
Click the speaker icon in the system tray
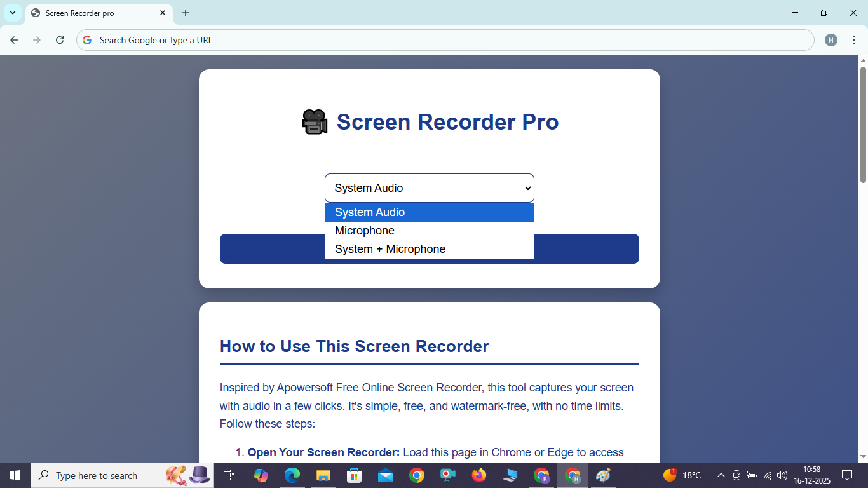coord(781,475)
